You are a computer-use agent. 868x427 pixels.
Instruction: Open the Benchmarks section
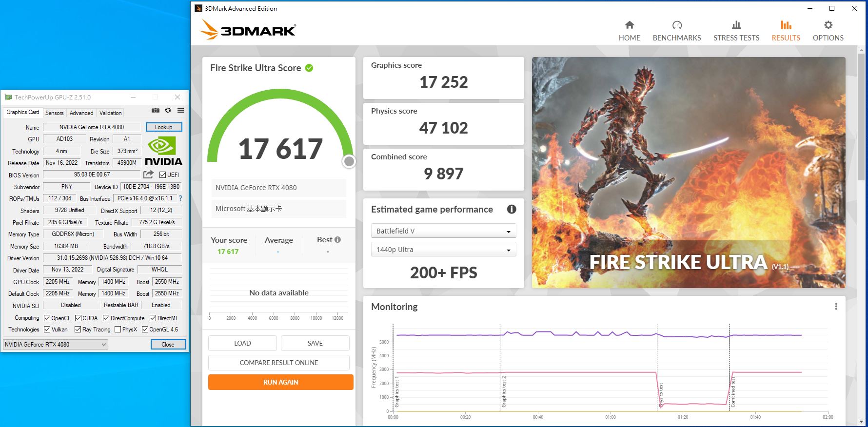tap(677, 31)
